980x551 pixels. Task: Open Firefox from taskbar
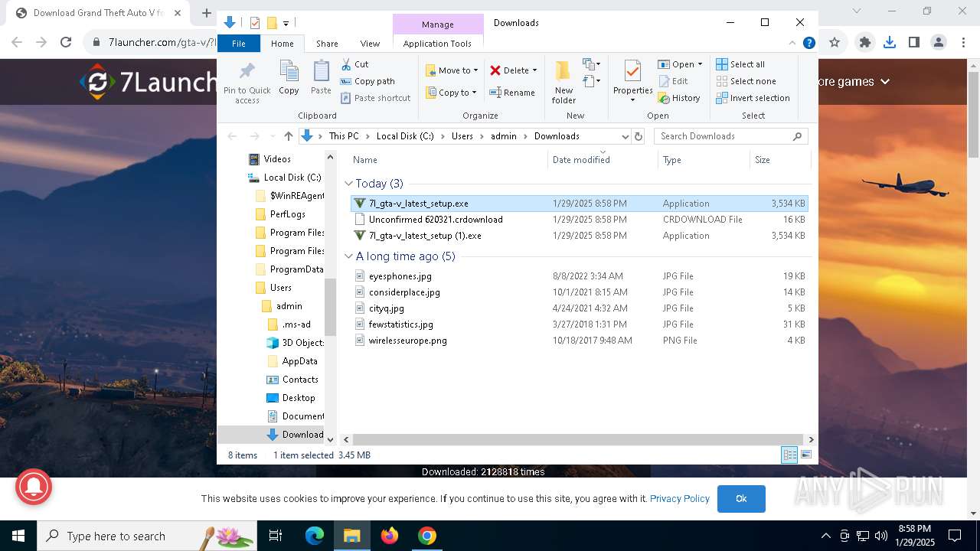point(390,536)
